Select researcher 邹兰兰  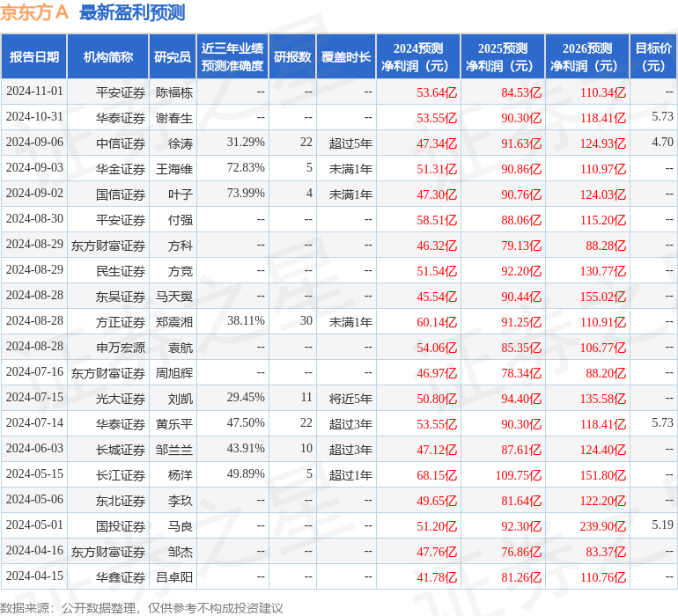[174, 450]
